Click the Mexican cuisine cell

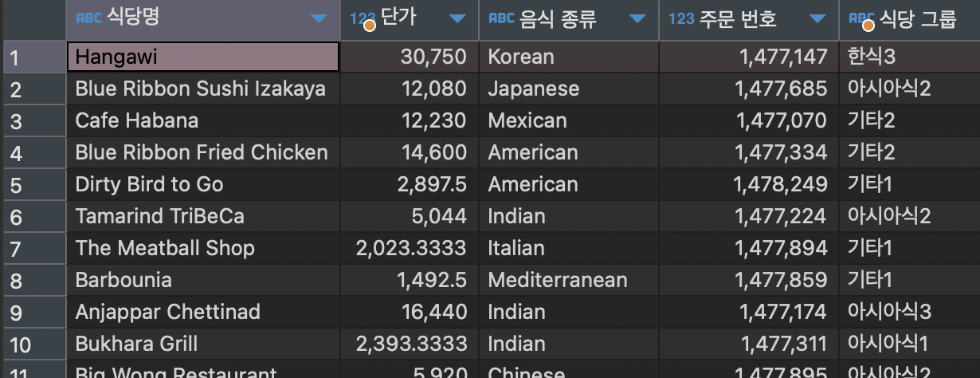coord(569,120)
